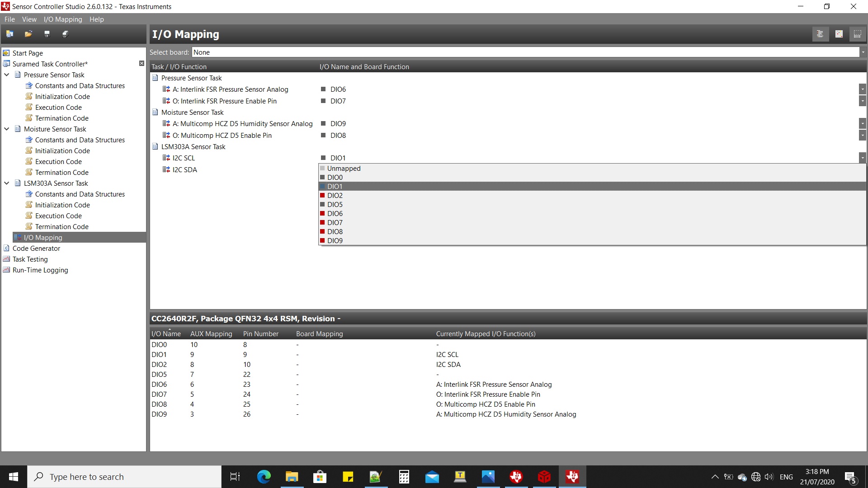Select DIO5 in the pin dropdown list
The height and width of the screenshot is (488, 868).
pos(335,205)
